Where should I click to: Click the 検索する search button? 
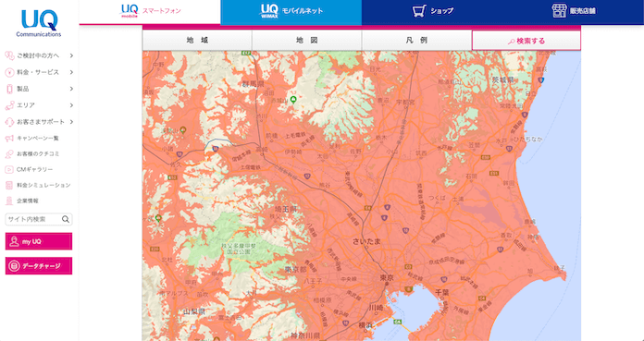[526, 41]
